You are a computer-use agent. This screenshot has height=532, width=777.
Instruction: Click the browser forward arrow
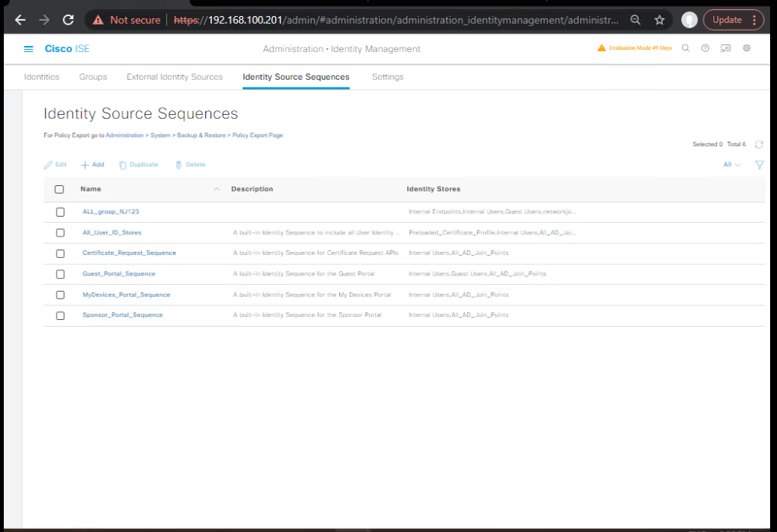point(44,20)
